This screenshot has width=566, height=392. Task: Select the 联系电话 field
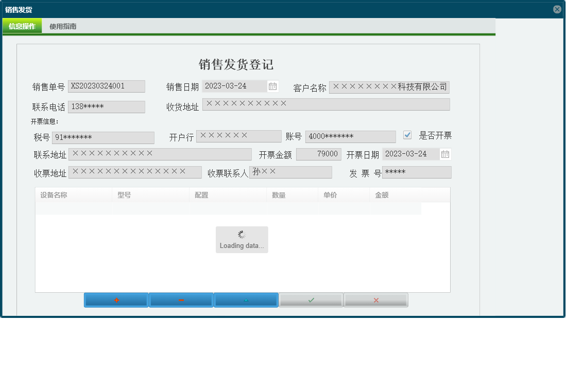(107, 106)
